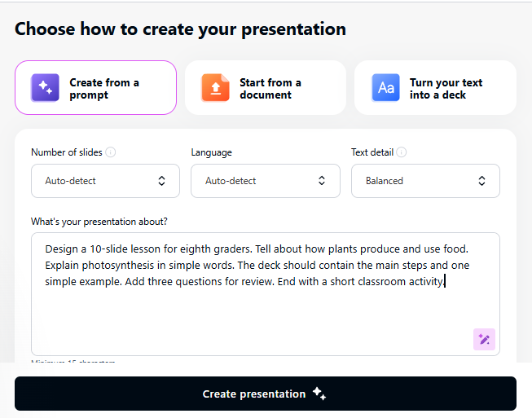This screenshot has height=418, width=532.
Task: Click the up-down chevron in Text detail field
Action: point(481,181)
